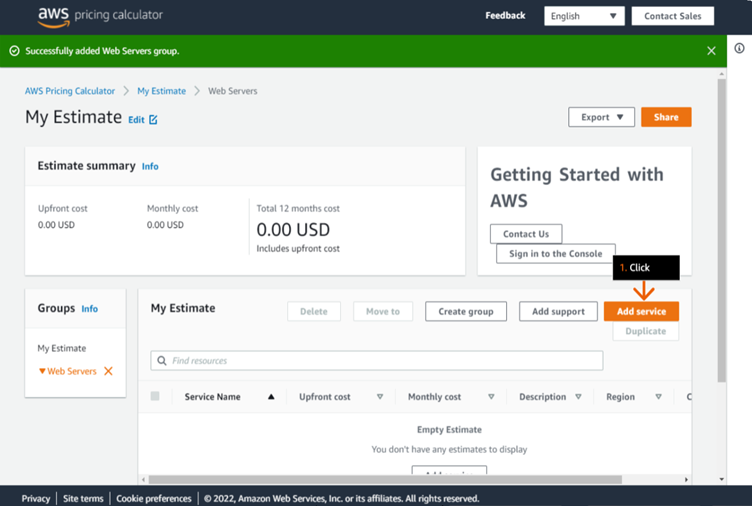The image size is (752, 506).
Task: Remove Web Servers group with X icon
Action: click(x=108, y=371)
